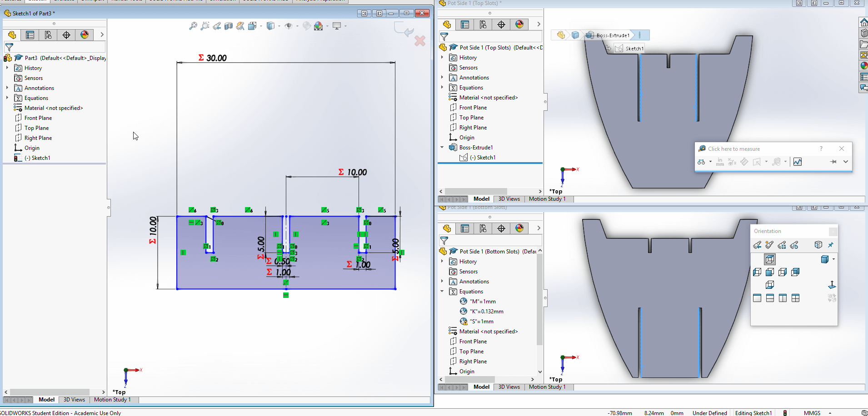Expand Boss-Extrude1 in Top Slots tree
The image size is (868, 416).
[x=442, y=147]
